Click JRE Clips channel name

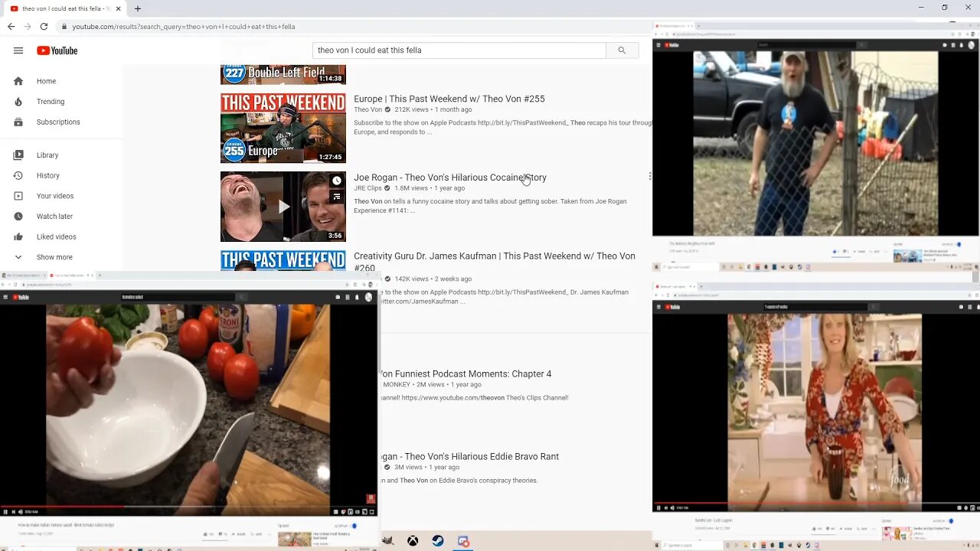(367, 188)
